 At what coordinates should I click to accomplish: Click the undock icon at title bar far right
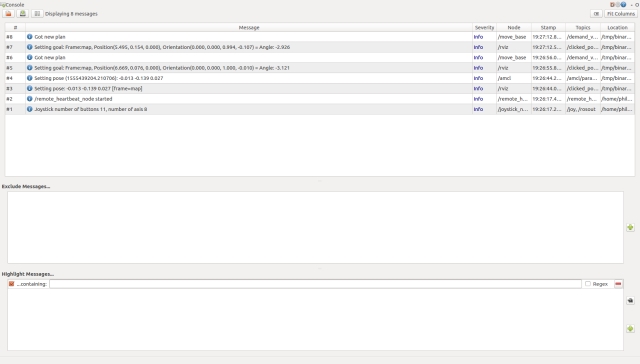(x=637, y=4)
